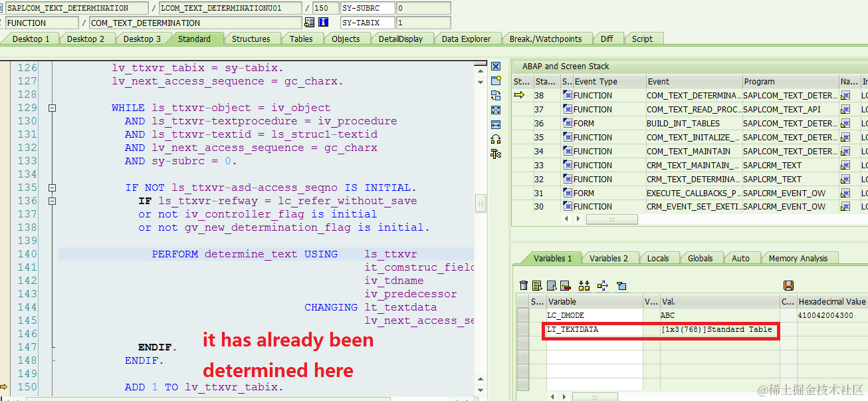Click the second list icon in Variables toolbar
The height and width of the screenshot is (401, 868).
pyautogui.click(x=552, y=285)
